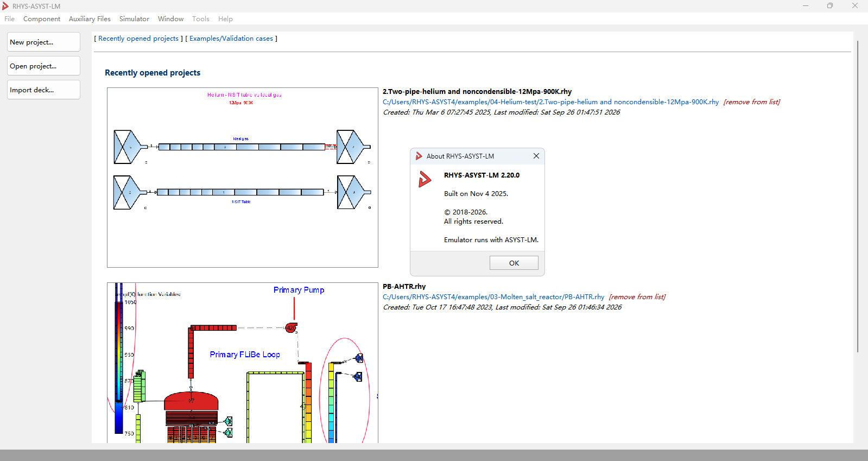Open the Simulator menu
Image resolution: width=868 pixels, height=461 pixels.
coord(134,19)
